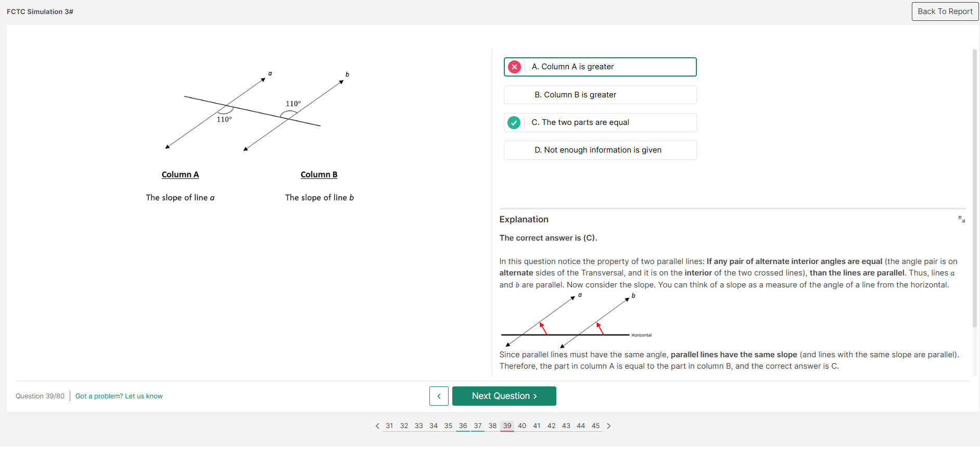Image resolution: width=980 pixels, height=451 pixels.
Task: Click Back To Report at top right
Action: coord(945,11)
